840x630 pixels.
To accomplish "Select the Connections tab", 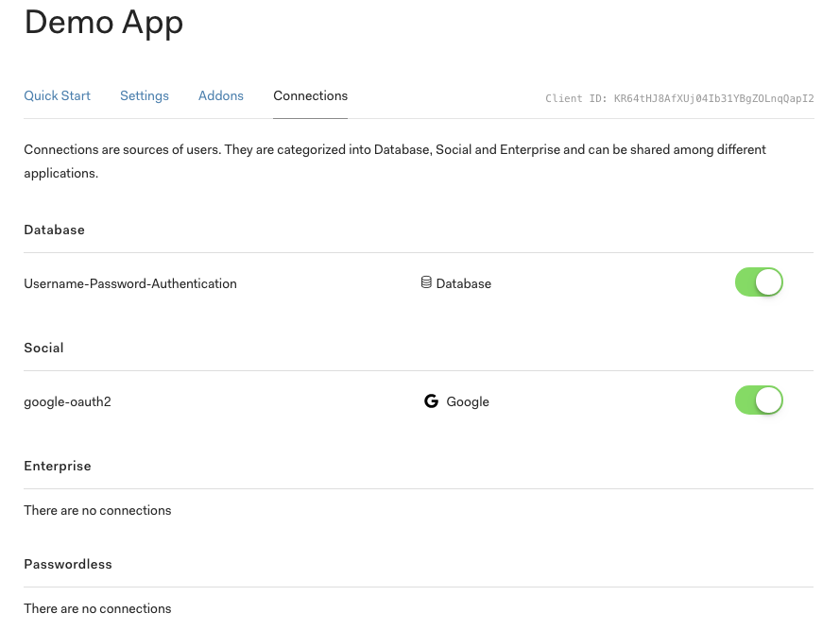I will tap(310, 95).
